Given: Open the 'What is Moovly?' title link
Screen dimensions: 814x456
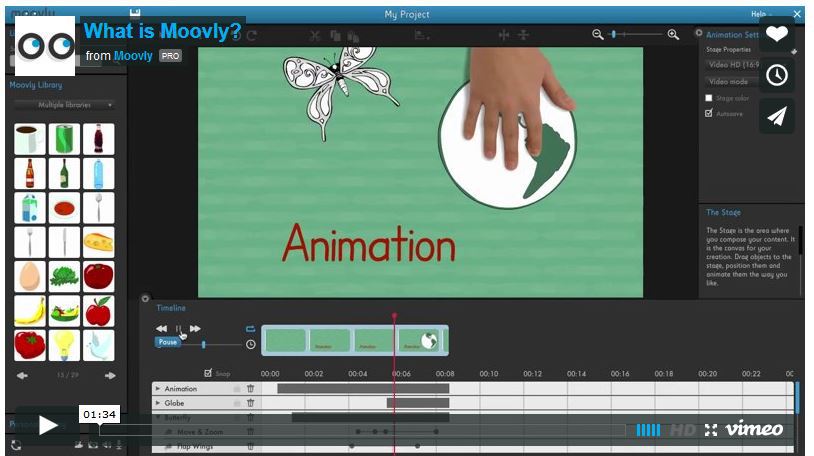Looking at the screenshot, I should 162,31.
